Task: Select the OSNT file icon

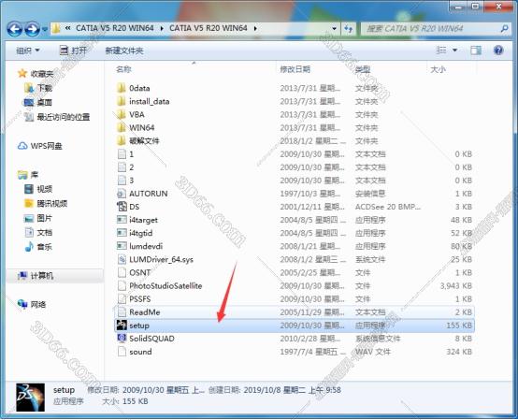Action: click(122, 272)
